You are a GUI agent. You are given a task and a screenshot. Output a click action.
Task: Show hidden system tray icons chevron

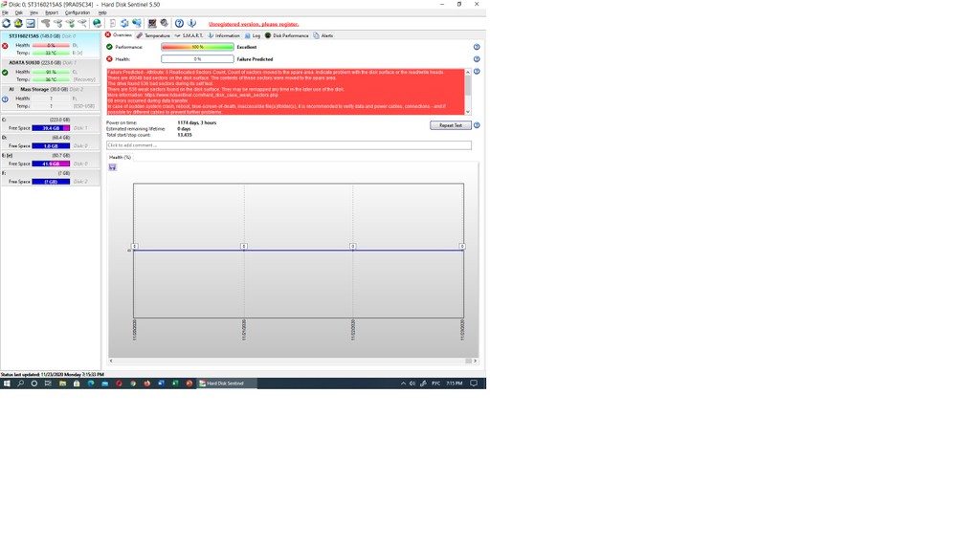coord(403,383)
